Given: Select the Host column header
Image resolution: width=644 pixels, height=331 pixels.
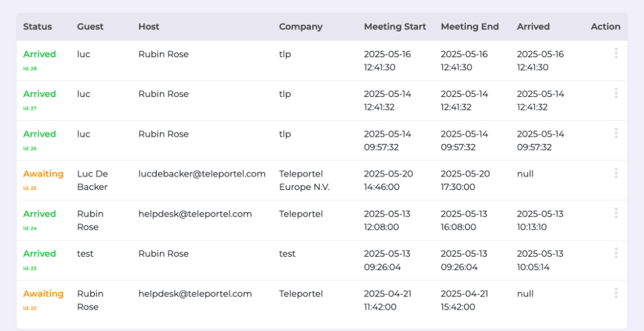Looking at the screenshot, I should coord(149,26).
